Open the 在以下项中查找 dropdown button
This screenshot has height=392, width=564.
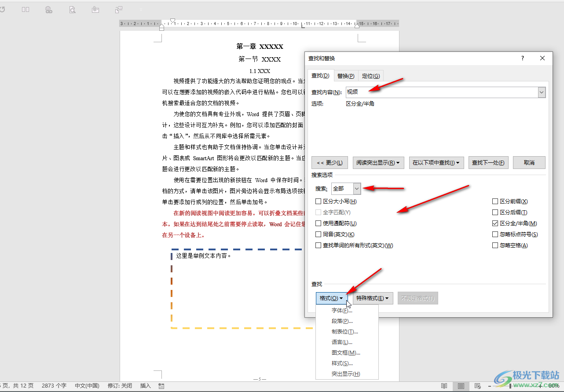436,163
